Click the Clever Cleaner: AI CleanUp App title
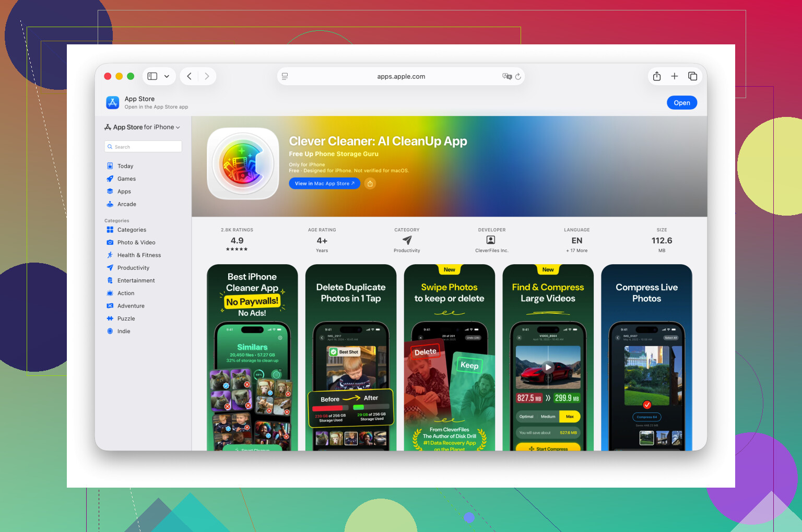The image size is (802, 532). pos(378,141)
